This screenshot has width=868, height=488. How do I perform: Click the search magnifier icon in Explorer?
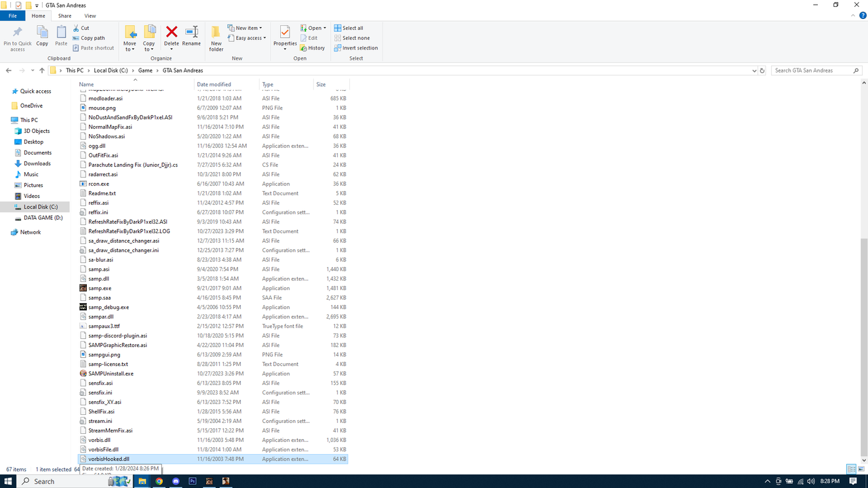pyautogui.click(x=856, y=70)
